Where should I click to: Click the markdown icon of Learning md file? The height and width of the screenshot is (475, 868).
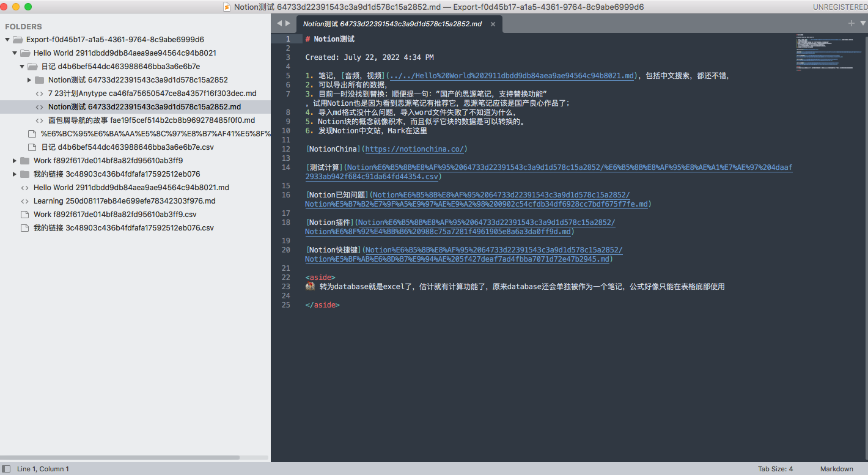pos(24,201)
